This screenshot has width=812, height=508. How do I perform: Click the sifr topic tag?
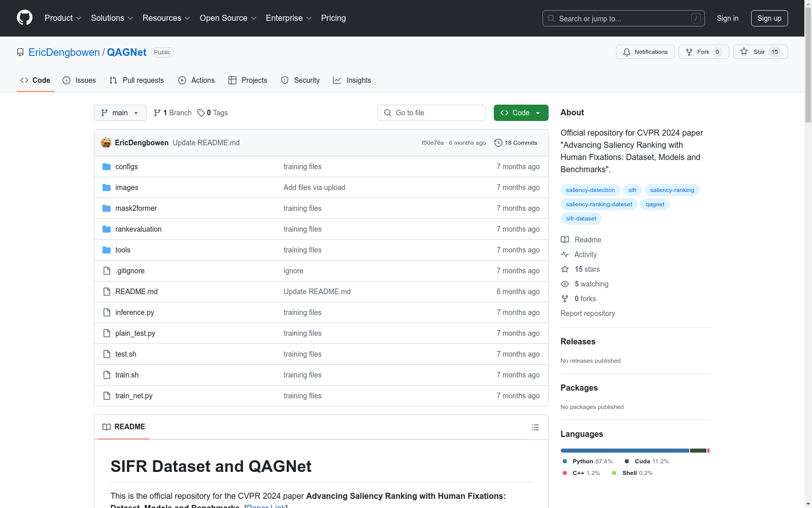pos(632,190)
